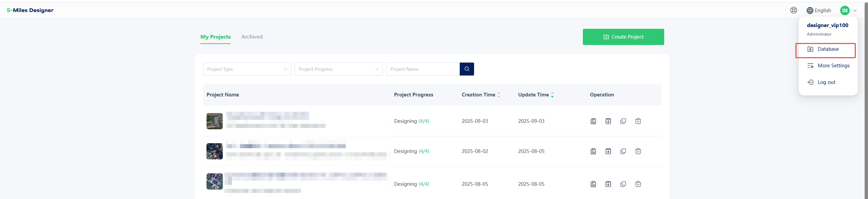Click the magnifier search button
868x199 pixels.
coord(467,69)
